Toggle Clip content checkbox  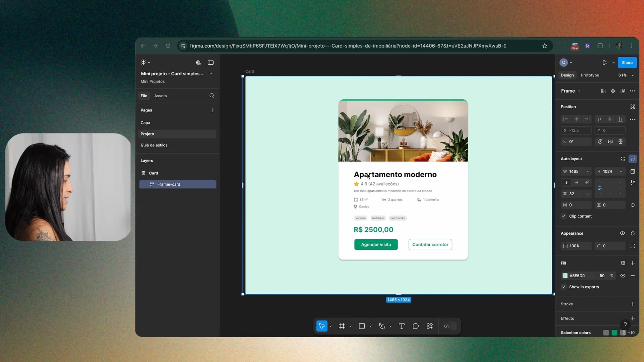pyautogui.click(x=564, y=216)
